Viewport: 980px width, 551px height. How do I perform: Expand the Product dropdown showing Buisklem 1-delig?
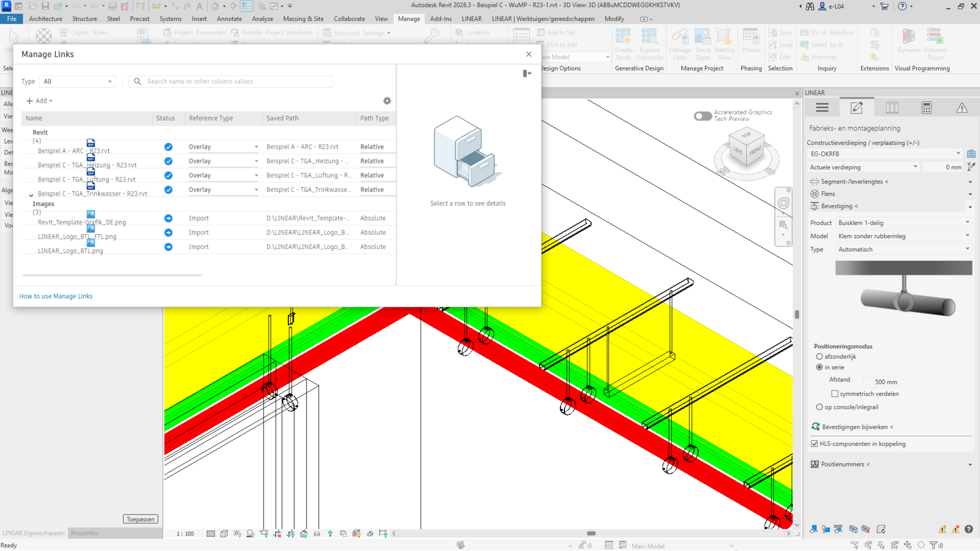(x=903, y=223)
